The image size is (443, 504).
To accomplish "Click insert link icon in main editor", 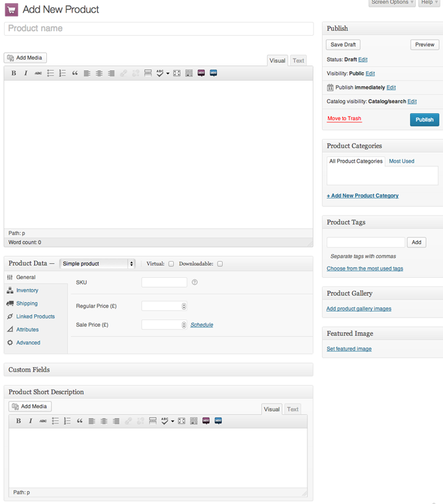I will [x=124, y=73].
